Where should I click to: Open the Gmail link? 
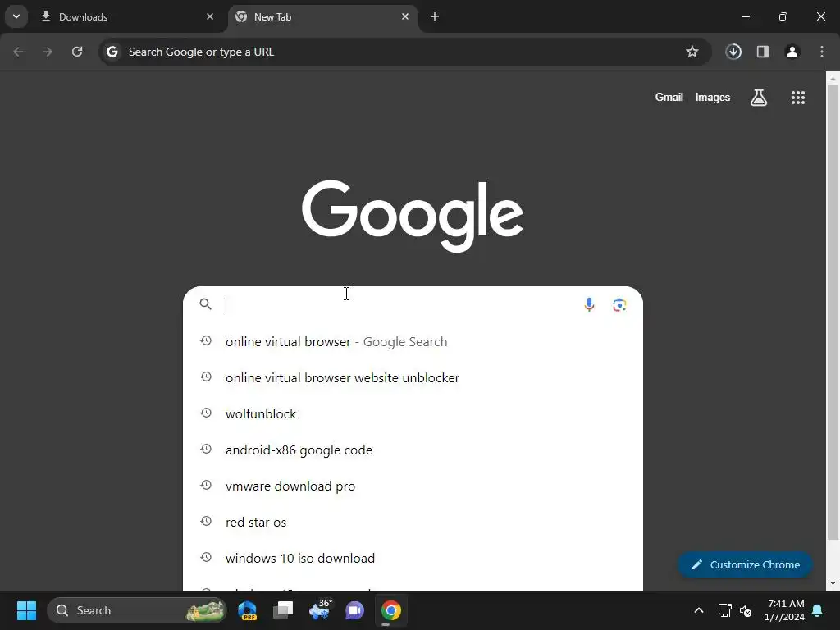tap(669, 98)
